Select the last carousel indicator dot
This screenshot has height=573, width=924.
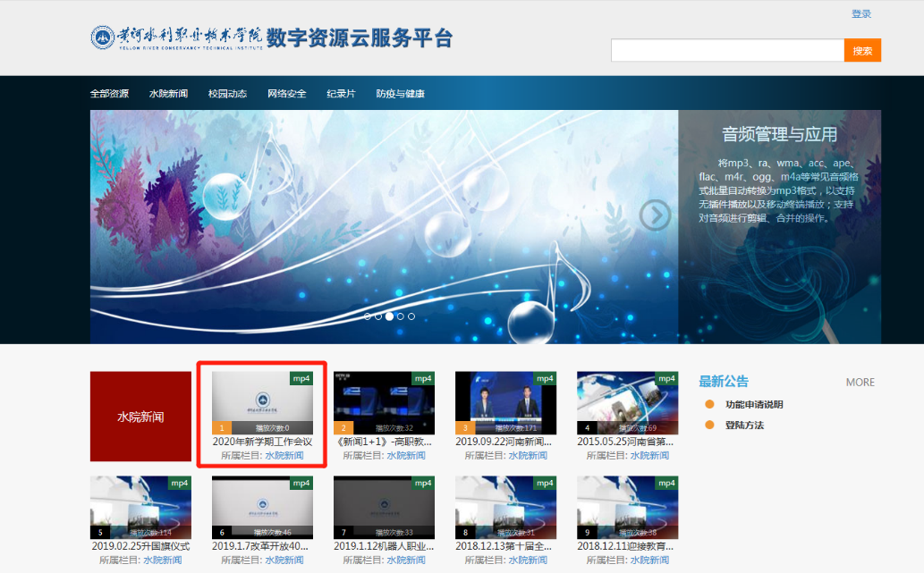tap(411, 316)
